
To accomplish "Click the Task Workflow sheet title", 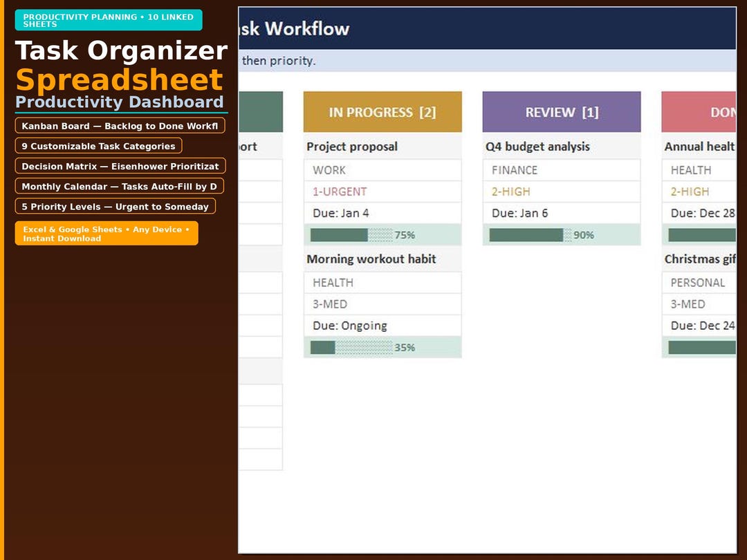I will coord(294,28).
